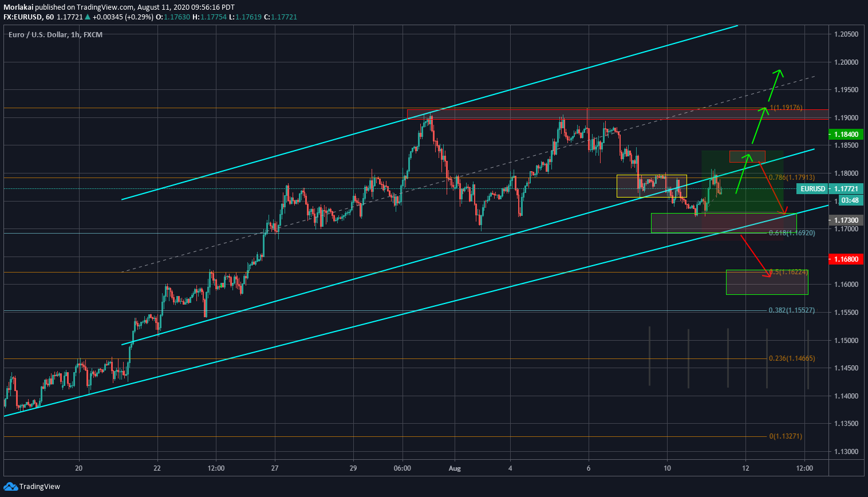The width and height of the screenshot is (868, 497).
Task: Click 1.14500 on the price axis
Action: click(x=846, y=368)
